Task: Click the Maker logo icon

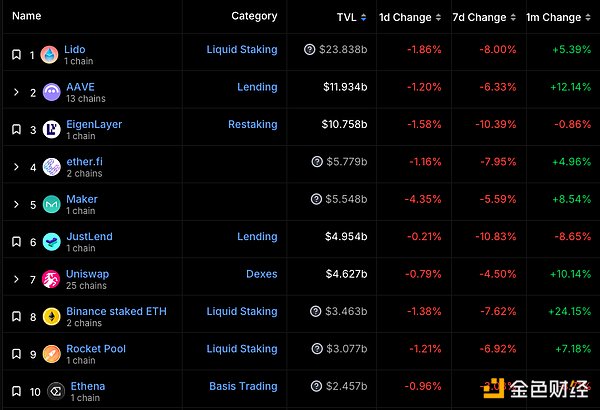Action: point(51,205)
